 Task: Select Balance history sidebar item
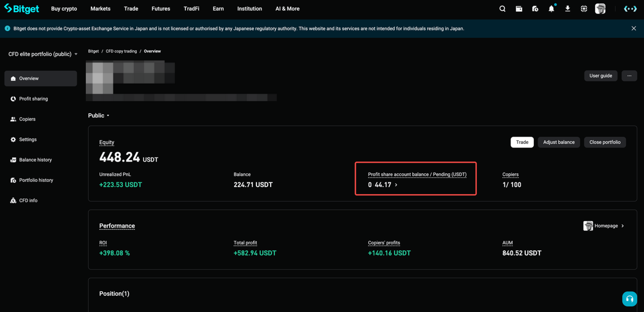point(41,160)
